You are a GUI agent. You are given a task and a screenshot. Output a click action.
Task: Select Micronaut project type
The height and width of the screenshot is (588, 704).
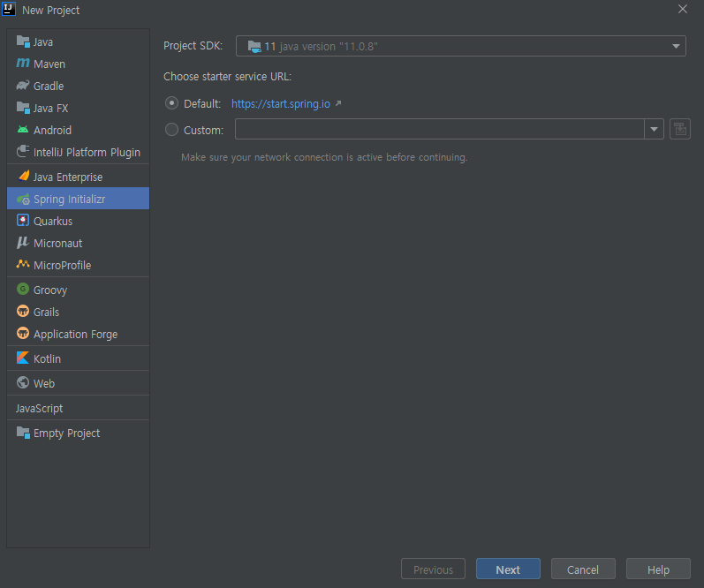pyautogui.click(x=78, y=243)
